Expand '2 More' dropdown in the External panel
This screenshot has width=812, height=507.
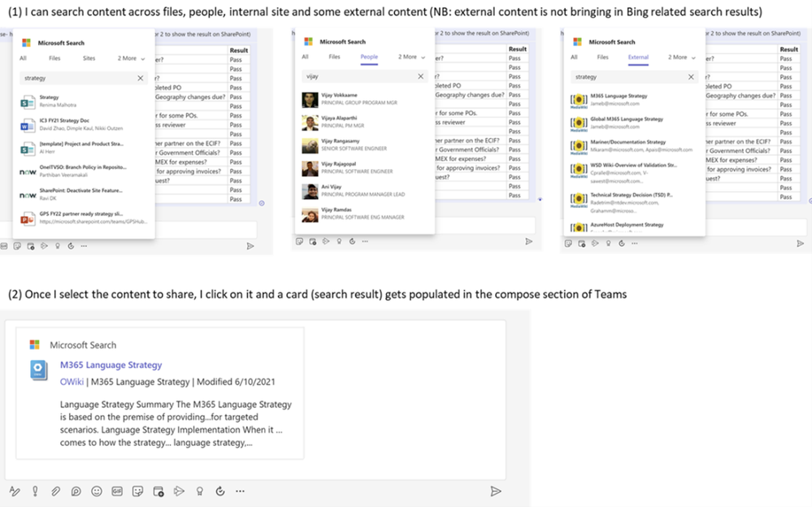681,58
